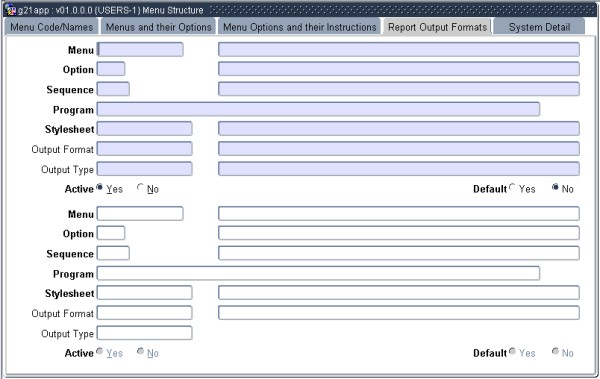Select the Report Output Formats tab
Image resolution: width=600 pixels, height=379 pixels.
tap(437, 27)
